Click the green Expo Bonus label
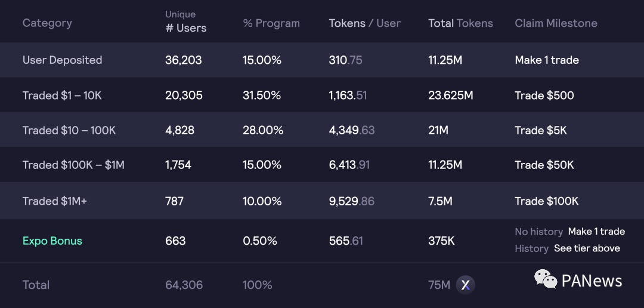 (x=52, y=241)
